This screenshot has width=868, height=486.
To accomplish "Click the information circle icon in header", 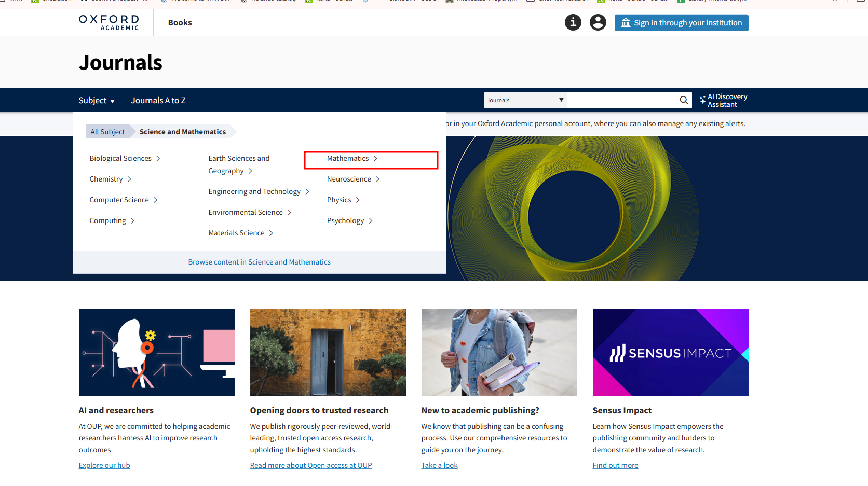I will pos(573,22).
